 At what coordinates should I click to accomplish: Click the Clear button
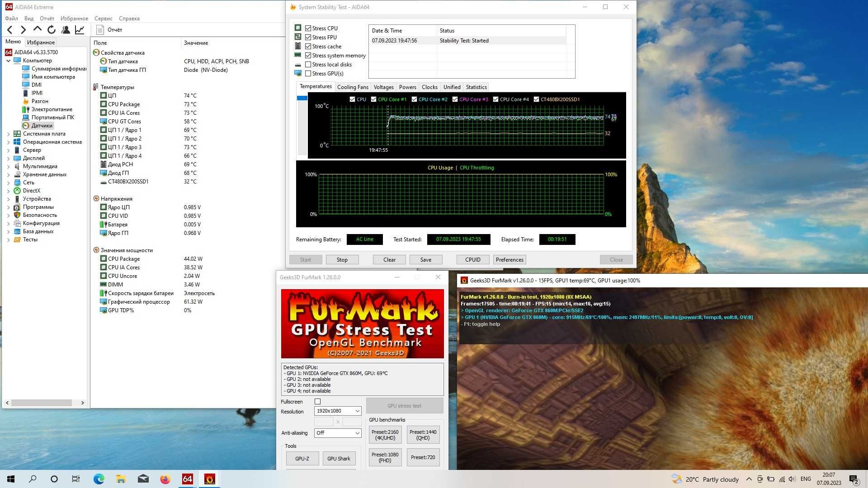[389, 260]
